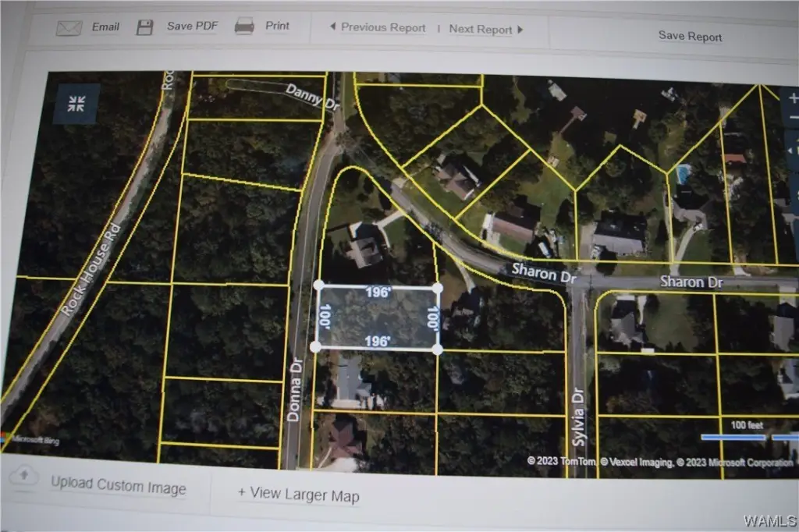Click the Save Report button

coord(690,36)
